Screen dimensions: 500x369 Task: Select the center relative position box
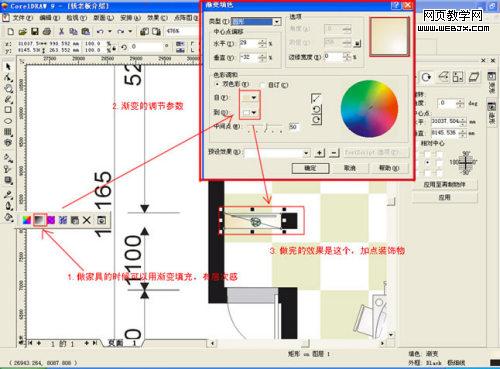click(428, 163)
